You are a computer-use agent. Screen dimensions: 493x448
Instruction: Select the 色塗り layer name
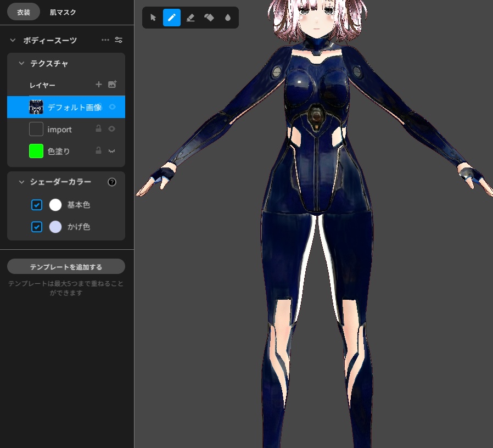point(59,151)
